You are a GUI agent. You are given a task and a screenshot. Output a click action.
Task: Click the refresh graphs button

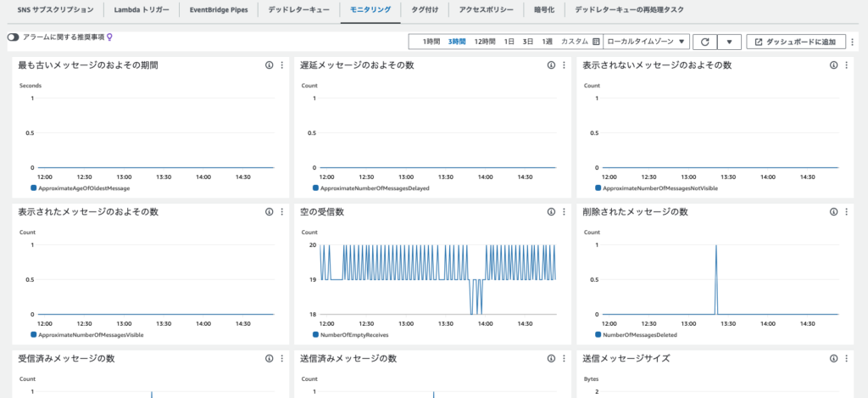tap(704, 42)
